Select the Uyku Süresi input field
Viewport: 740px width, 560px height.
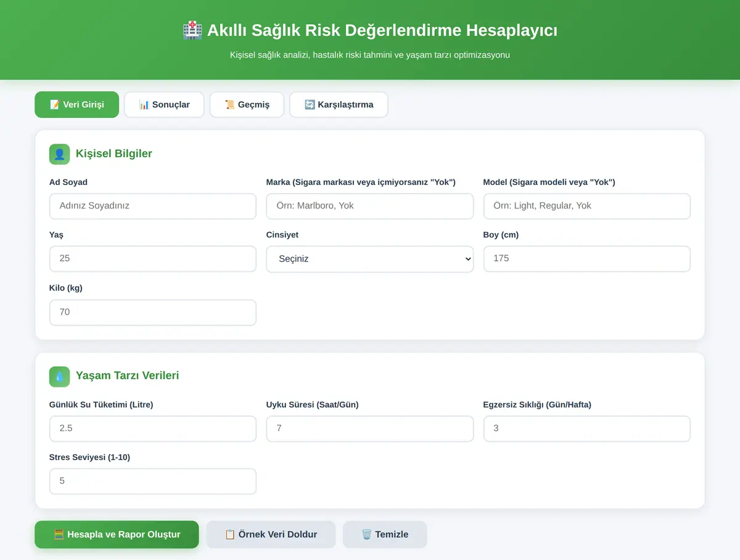[x=370, y=429]
